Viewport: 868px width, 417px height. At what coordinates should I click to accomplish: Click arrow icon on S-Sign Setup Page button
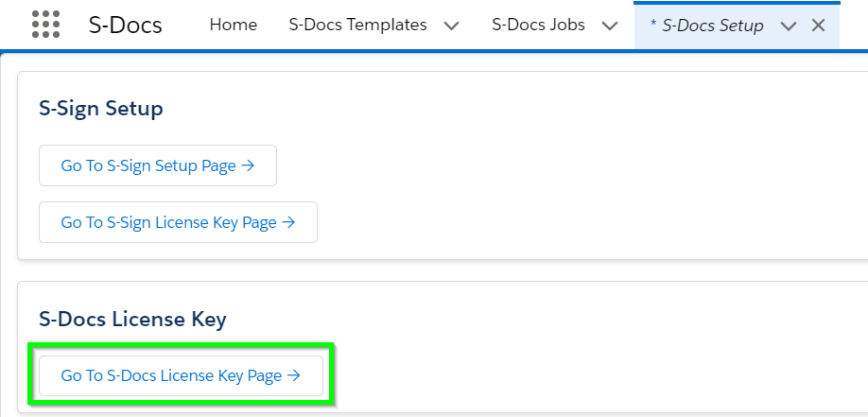(x=248, y=165)
